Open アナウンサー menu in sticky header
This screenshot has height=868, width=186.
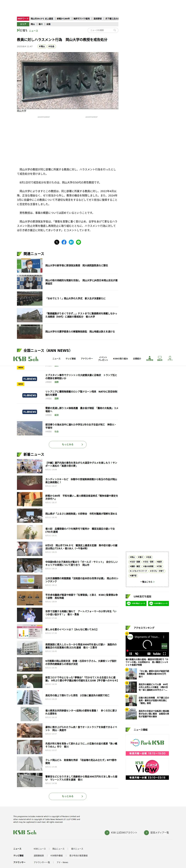pyautogui.click(x=87, y=358)
